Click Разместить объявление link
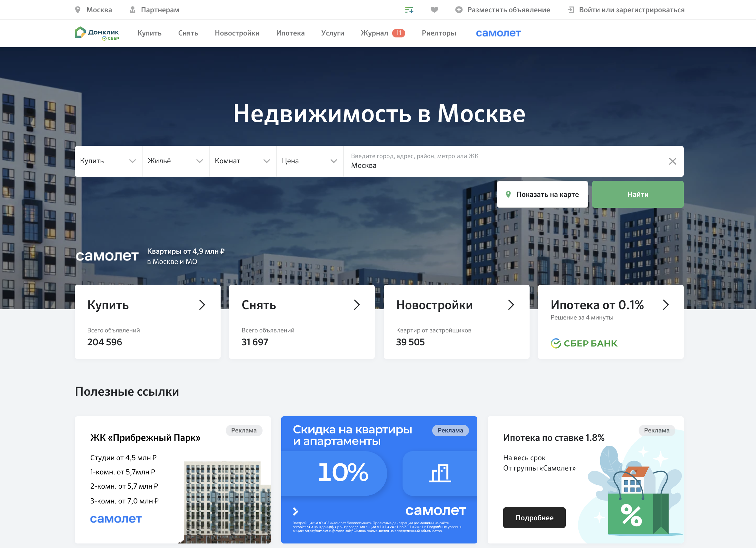 (x=508, y=10)
